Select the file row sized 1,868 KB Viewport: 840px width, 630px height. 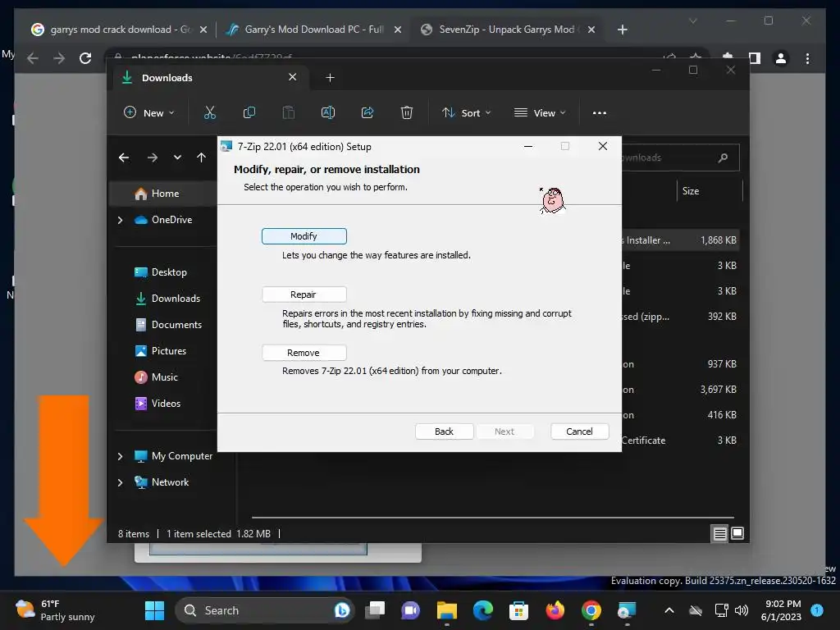680,240
